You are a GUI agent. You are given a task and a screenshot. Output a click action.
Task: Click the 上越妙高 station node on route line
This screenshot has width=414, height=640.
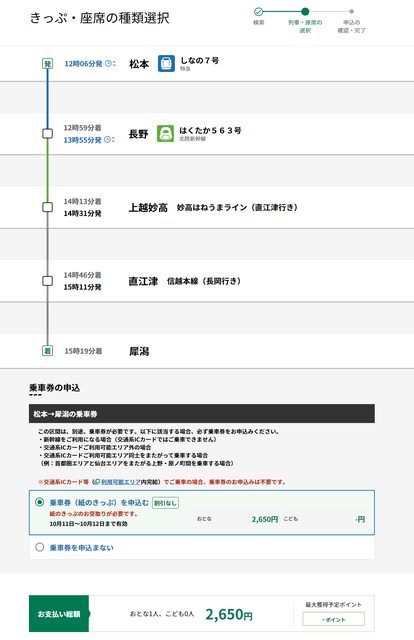(x=47, y=207)
